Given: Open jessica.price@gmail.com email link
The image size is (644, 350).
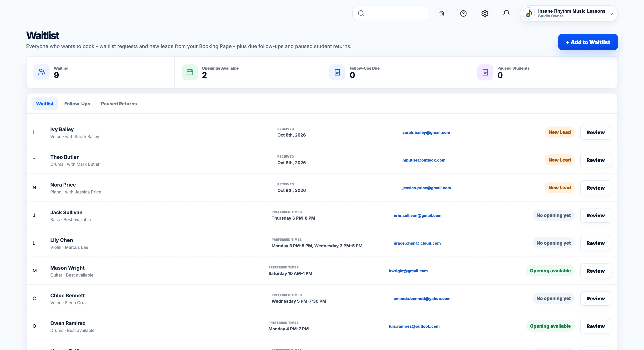Looking at the screenshot, I should (427, 188).
